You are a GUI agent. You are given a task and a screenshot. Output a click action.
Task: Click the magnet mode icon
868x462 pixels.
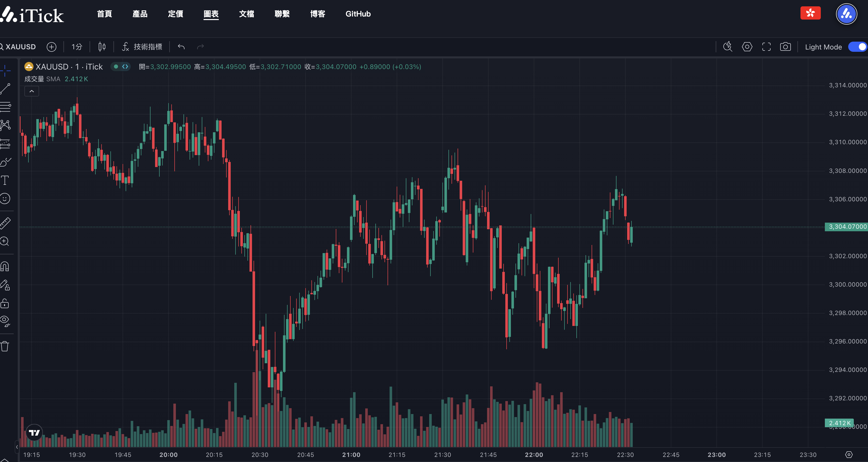[5, 267]
